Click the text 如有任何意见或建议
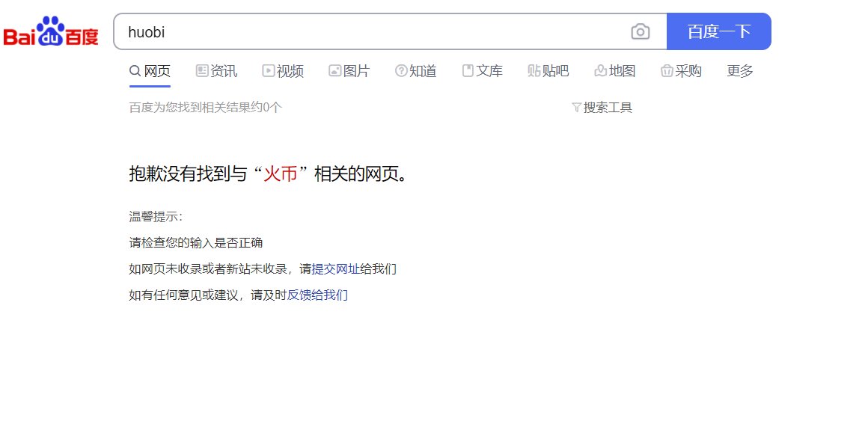Screen dimensions: 868x439 [184, 295]
